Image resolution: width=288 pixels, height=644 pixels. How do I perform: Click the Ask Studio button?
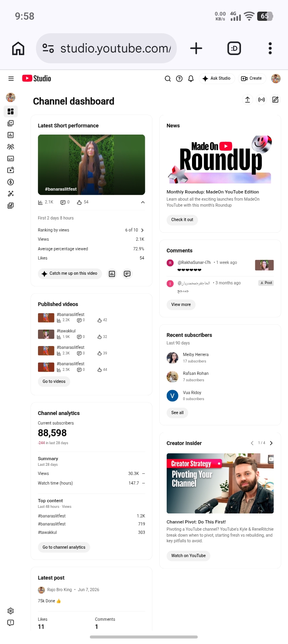tap(216, 78)
